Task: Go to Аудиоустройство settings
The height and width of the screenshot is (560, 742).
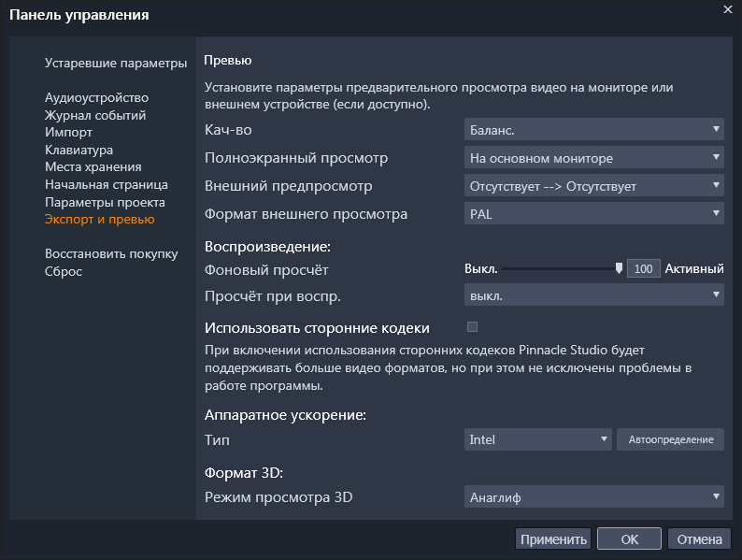Action: click(x=96, y=97)
